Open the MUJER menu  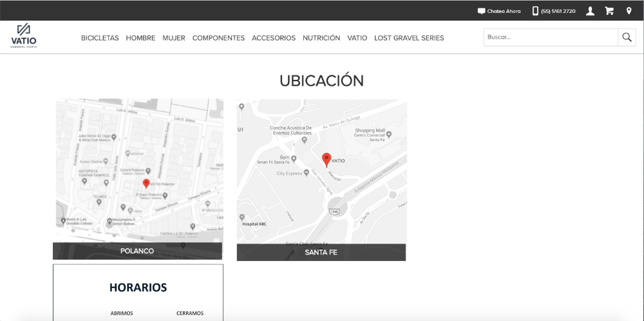(x=174, y=38)
